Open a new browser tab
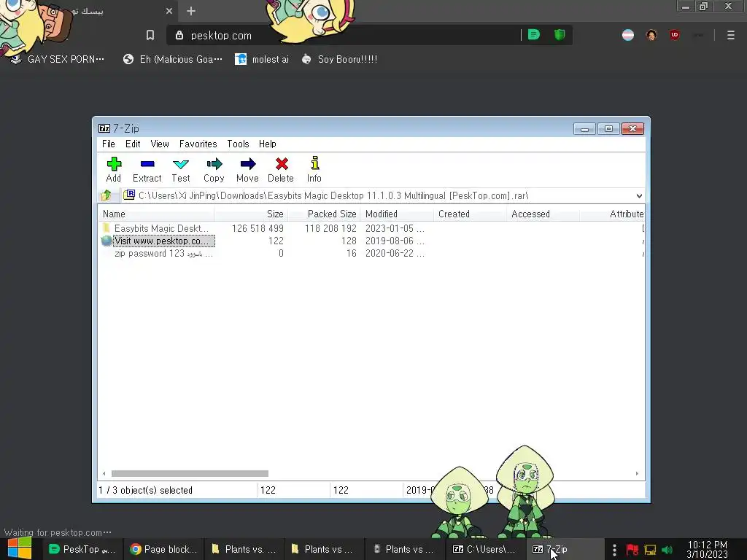The width and height of the screenshot is (747, 560). 191,11
